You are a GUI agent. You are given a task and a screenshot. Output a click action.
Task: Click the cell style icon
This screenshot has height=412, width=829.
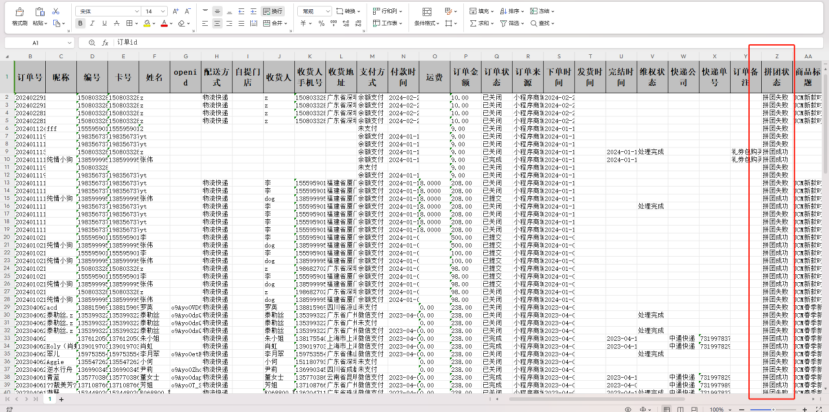(x=450, y=11)
